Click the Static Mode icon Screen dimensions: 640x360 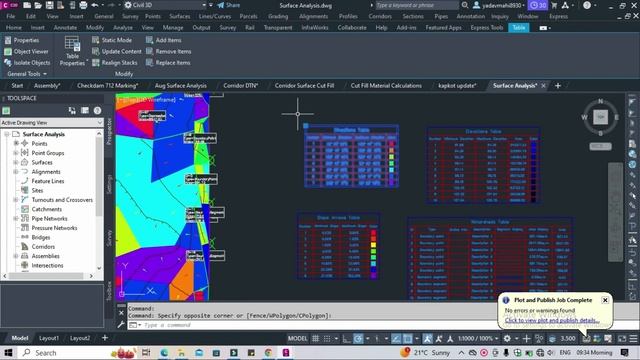coord(96,40)
